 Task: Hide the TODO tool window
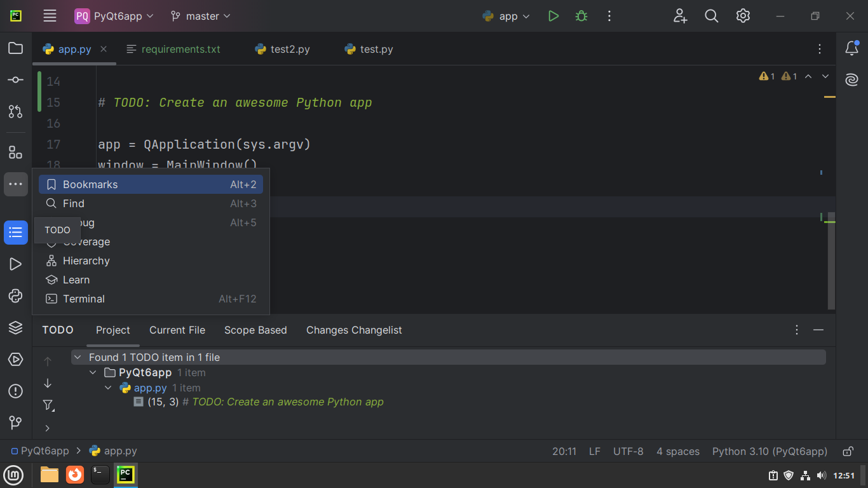coord(818,330)
